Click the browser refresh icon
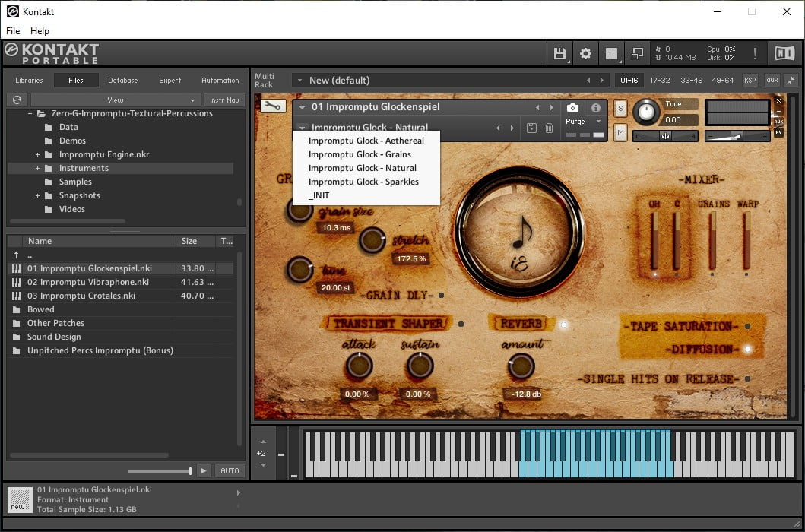The width and height of the screenshot is (805, 532). [17, 100]
